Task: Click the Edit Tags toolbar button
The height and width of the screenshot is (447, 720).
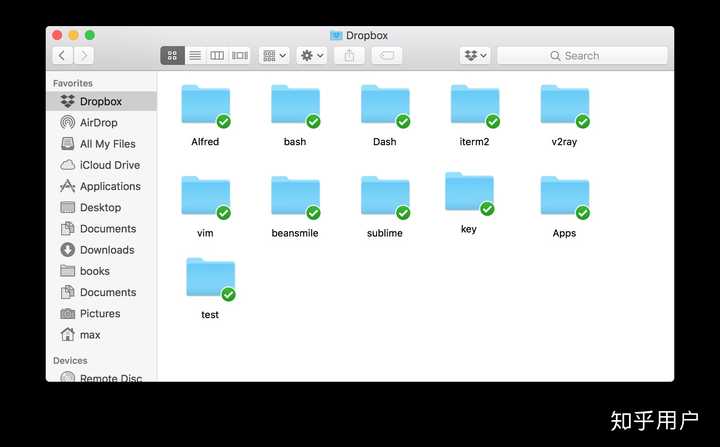Action: [x=387, y=56]
